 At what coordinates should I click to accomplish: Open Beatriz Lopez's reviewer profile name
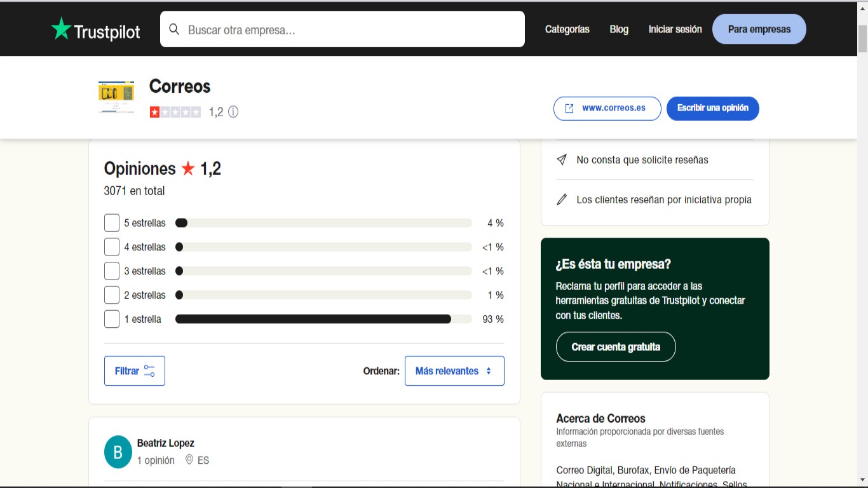click(166, 443)
